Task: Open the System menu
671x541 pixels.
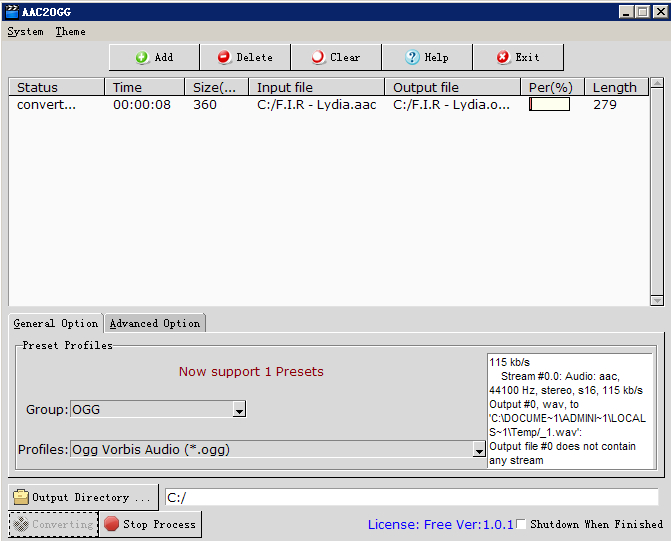Action: click(25, 32)
